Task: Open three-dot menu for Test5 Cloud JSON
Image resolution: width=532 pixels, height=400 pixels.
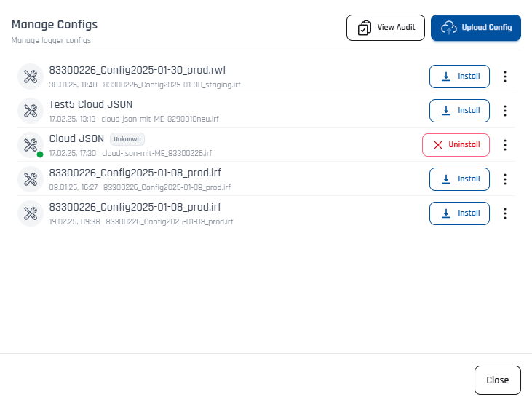Action: click(x=506, y=111)
